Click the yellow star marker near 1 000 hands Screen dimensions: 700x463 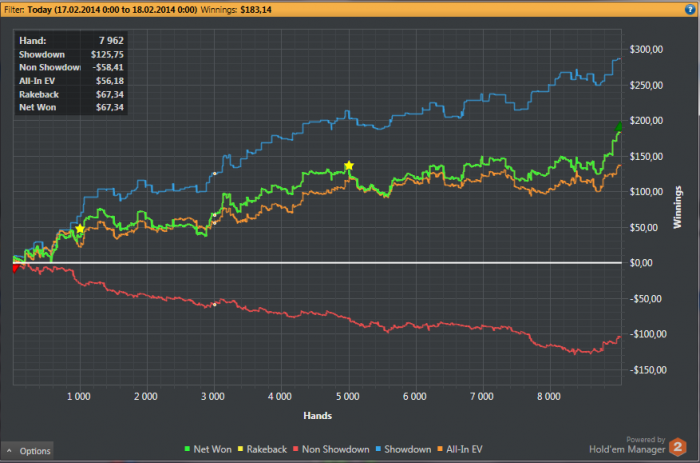(79, 229)
